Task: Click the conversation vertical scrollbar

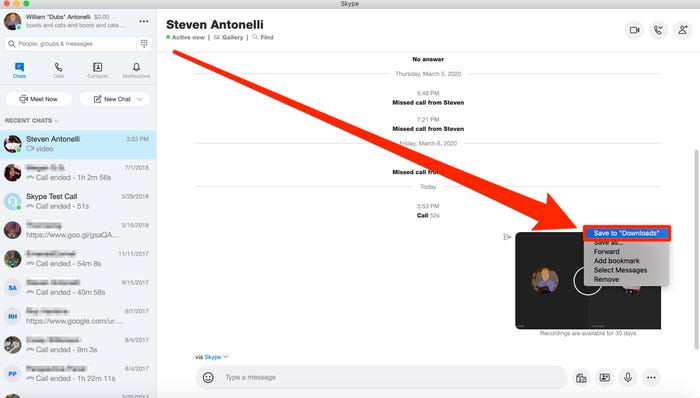Action: (x=696, y=249)
